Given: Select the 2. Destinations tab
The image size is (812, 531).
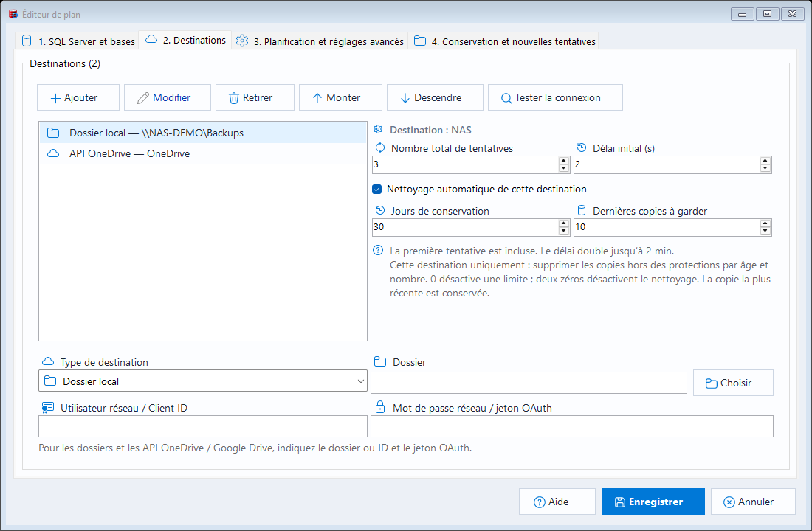Looking at the screenshot, I should coord(186,40).
